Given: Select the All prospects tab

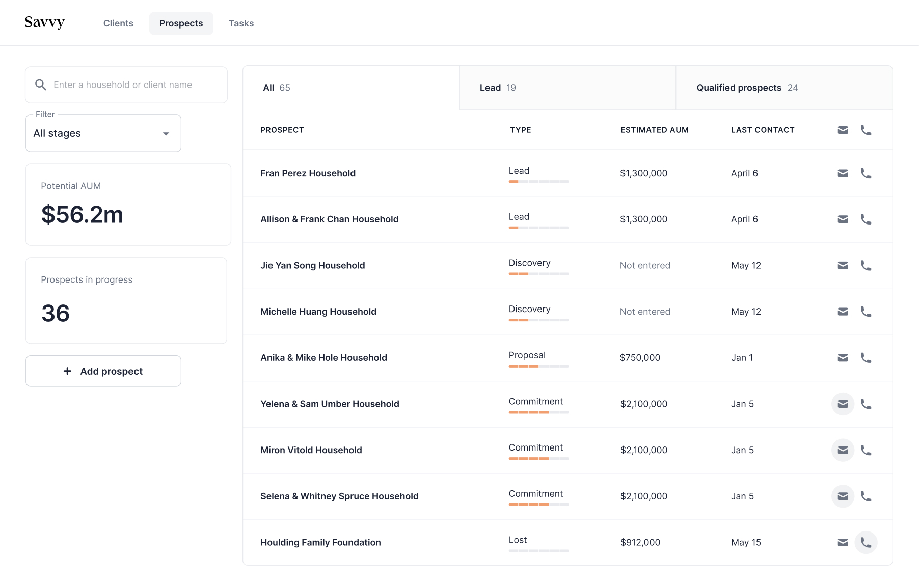Looking at the screenshot, I should point(351,88).
